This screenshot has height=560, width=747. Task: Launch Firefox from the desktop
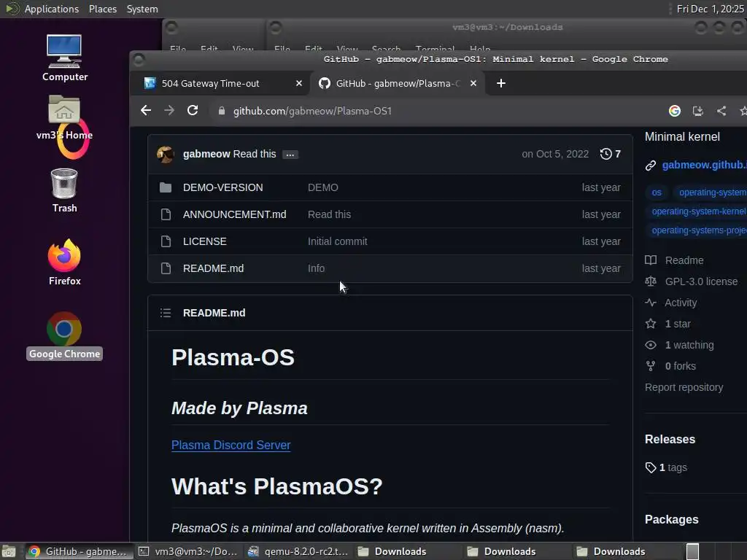click(x=64, y=262)
